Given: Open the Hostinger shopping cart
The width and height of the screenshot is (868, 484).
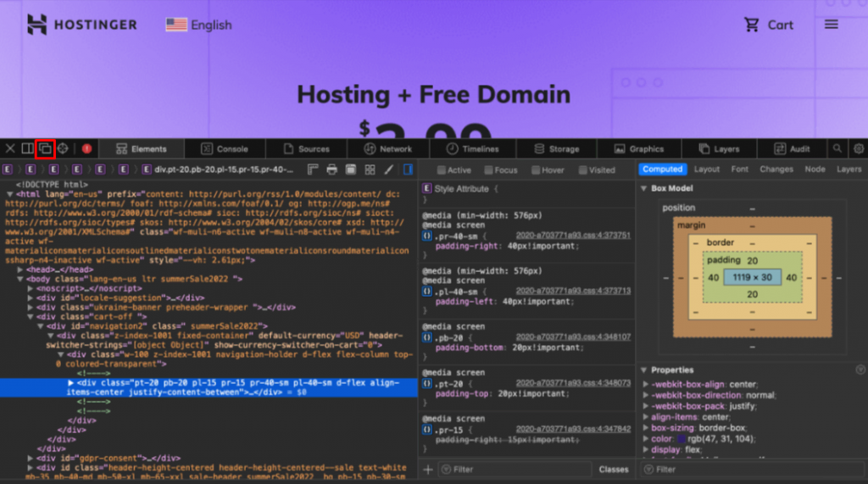Looking at the screenshot, I should [768, 25].
